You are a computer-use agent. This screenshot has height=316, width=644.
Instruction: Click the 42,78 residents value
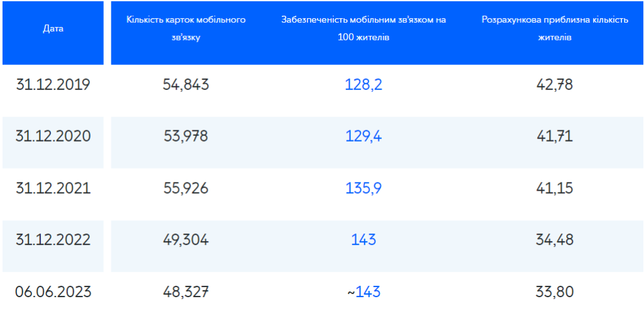click(x=555, y=85)
